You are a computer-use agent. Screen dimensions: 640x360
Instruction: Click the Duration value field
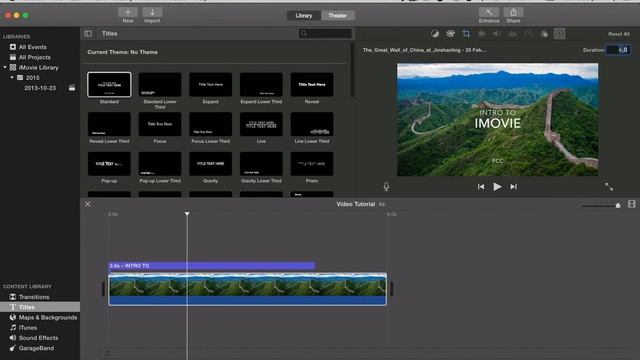point(618,50)
